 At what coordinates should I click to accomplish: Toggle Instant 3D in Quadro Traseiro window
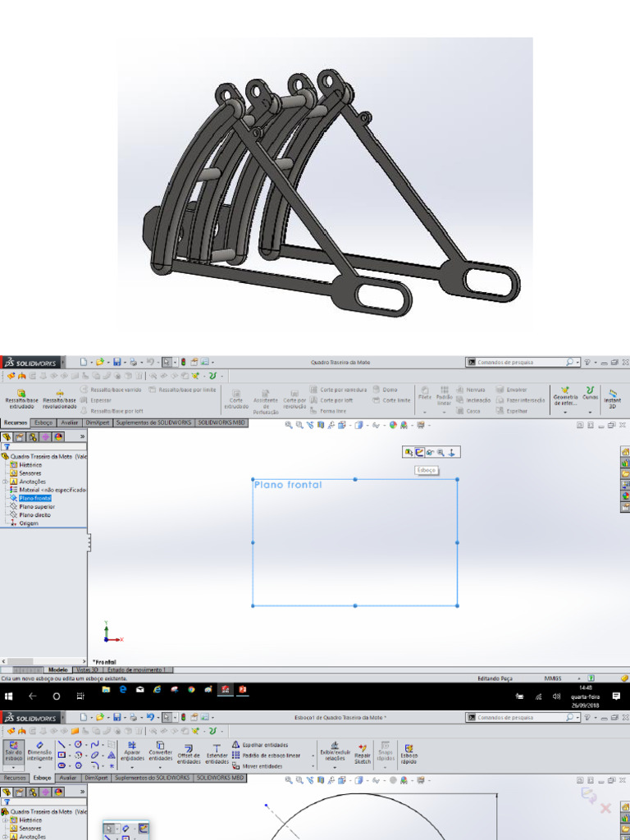point(612,399)
